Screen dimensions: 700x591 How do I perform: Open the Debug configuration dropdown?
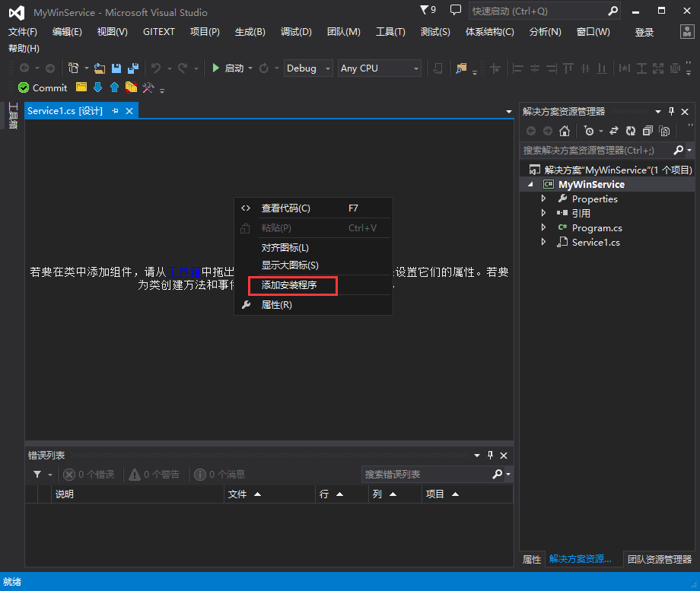pos(308,68)
